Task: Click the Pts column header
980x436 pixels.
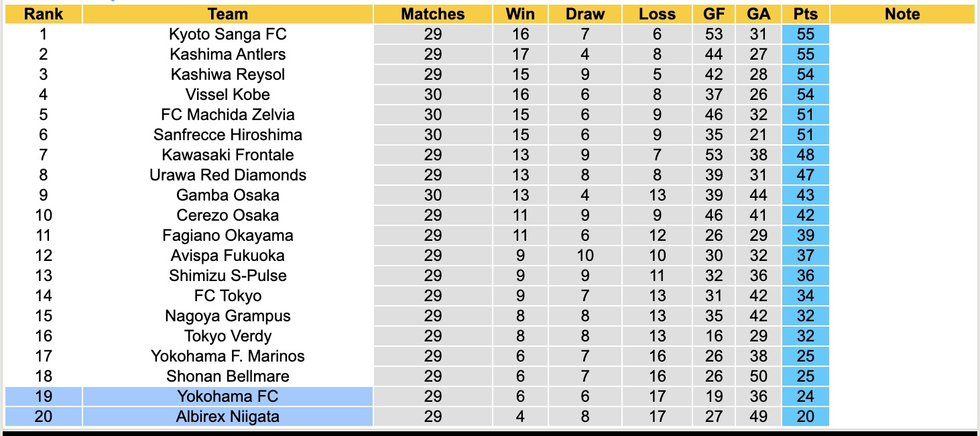Action: click(x=805, y=14)
